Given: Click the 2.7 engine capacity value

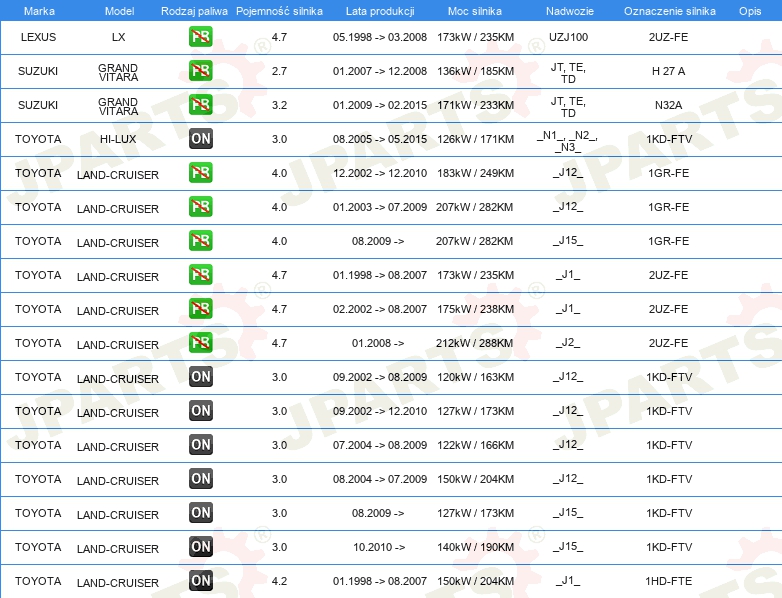Looking at the screenshot, I should point(279,71).
